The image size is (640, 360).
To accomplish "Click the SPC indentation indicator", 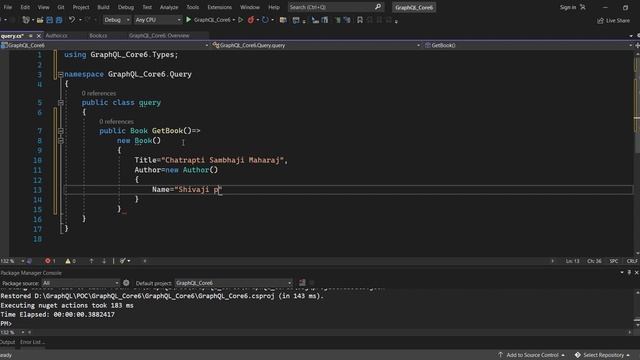I will (x=613, y=261).
